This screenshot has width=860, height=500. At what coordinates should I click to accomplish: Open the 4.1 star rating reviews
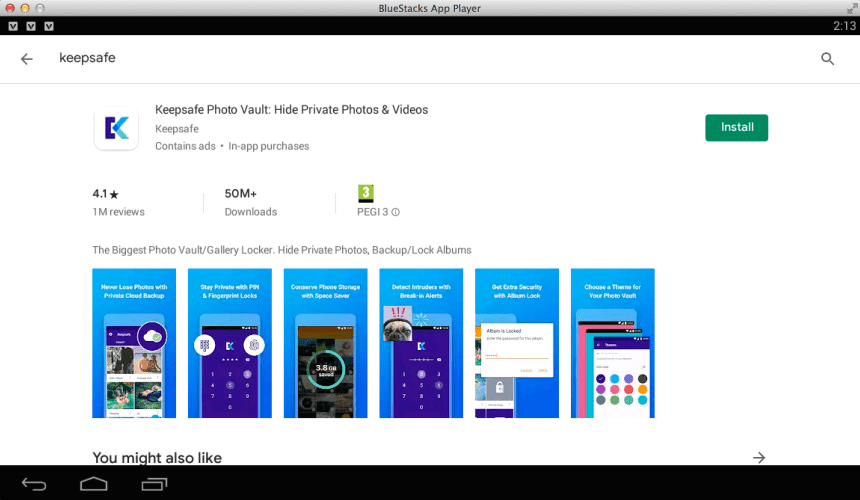click(118, 202)
